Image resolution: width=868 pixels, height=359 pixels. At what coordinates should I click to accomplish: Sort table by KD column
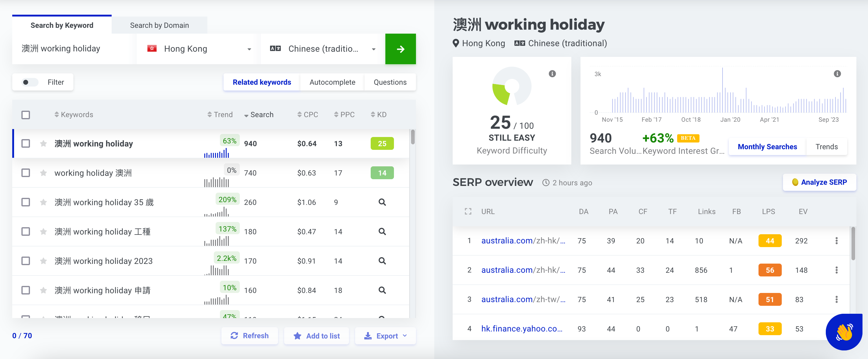(378, 115)
